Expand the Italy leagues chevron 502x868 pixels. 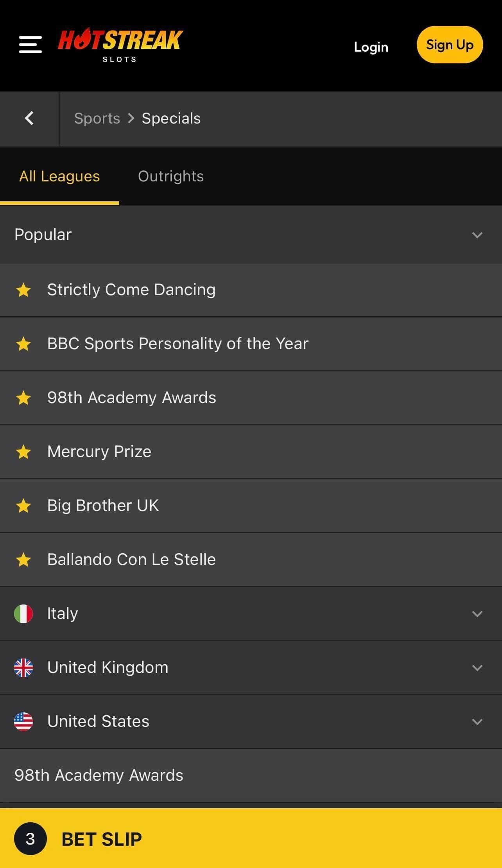point(477,614)
